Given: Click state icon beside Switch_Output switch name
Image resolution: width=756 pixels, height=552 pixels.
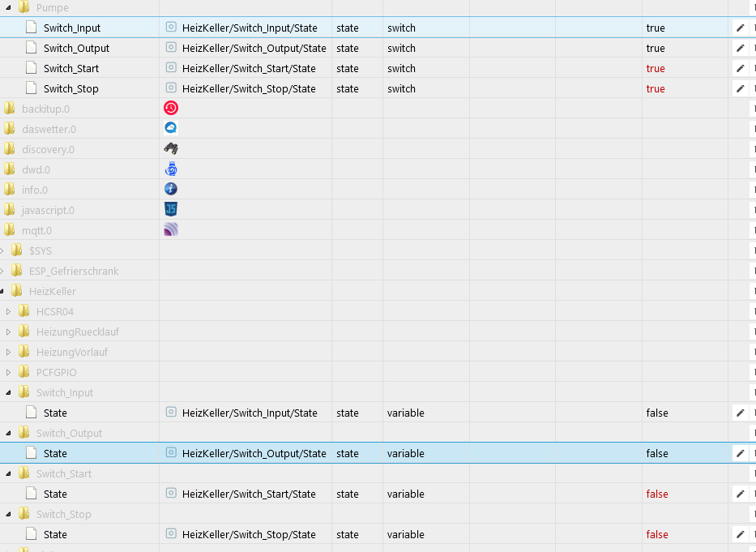Looking at the screenshot, I should click(x=171, y=47).
